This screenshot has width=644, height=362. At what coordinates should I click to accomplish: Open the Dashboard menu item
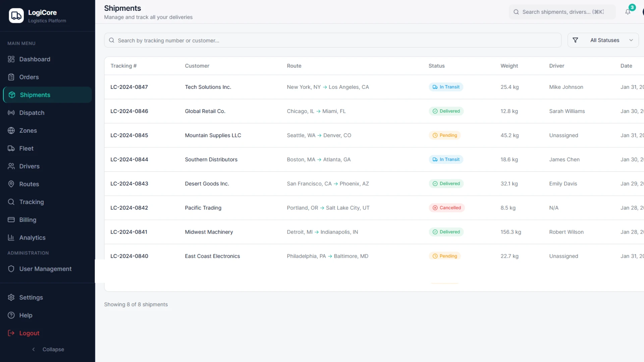click(47, 59)
